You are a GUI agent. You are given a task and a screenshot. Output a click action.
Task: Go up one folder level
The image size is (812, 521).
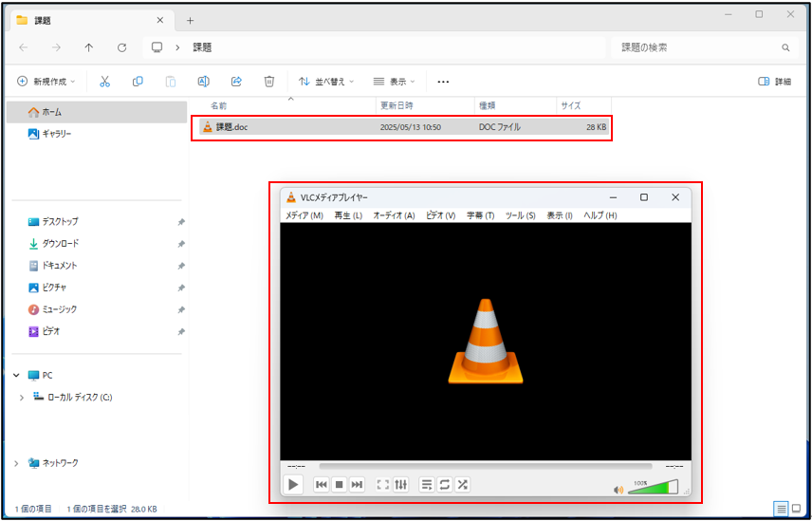(x=89, y=47)
